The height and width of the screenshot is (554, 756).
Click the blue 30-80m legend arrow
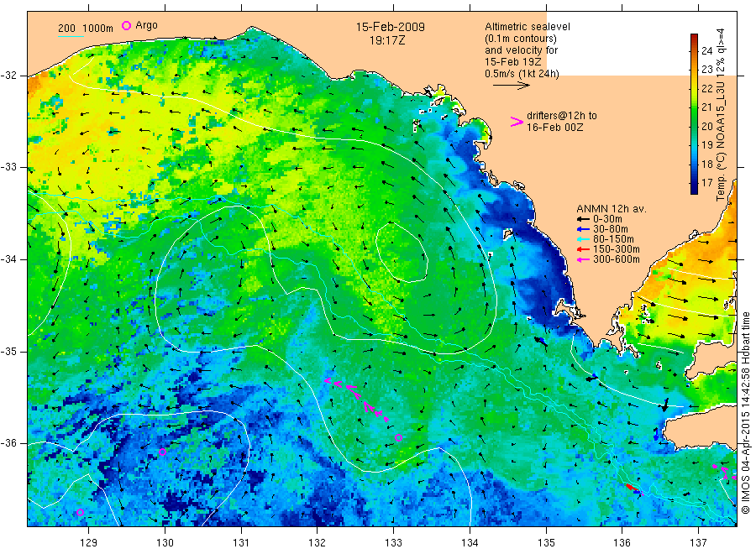584,229
